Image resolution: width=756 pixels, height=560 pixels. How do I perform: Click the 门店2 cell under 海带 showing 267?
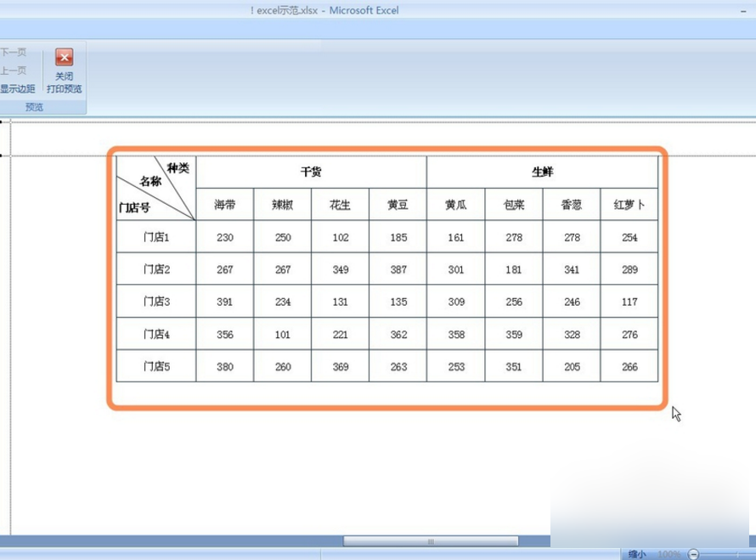pos(225,269)
